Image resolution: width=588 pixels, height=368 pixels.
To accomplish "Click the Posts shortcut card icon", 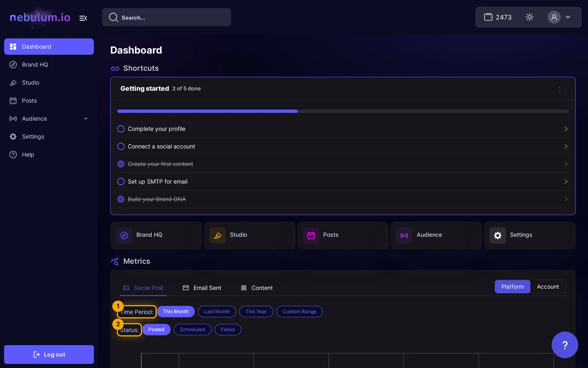I will coord(311,236).
